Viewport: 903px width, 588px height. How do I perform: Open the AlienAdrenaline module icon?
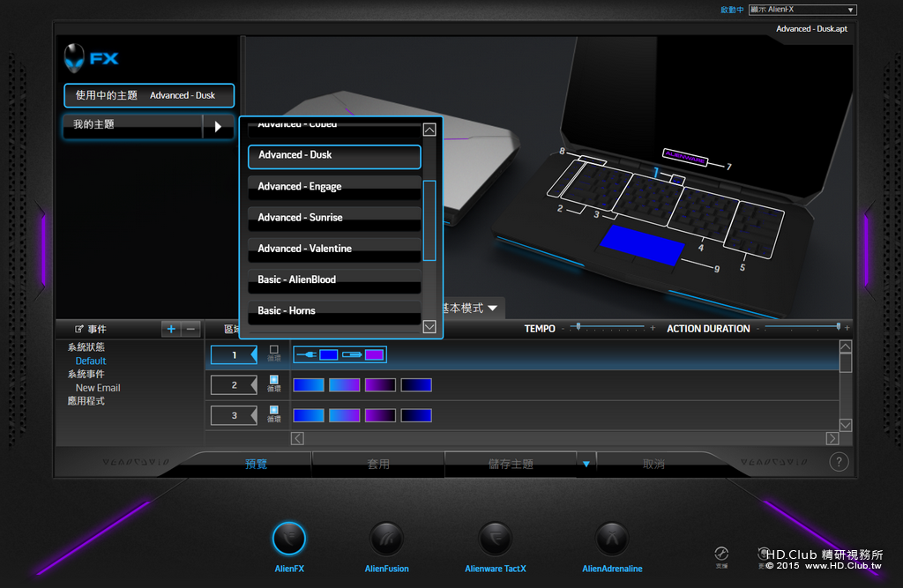pyautogui.click(x=612, y=539)
